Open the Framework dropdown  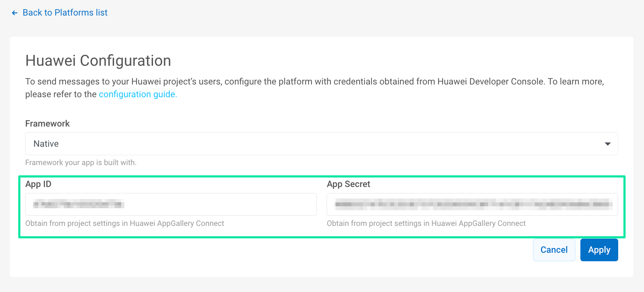click(321, 144)
